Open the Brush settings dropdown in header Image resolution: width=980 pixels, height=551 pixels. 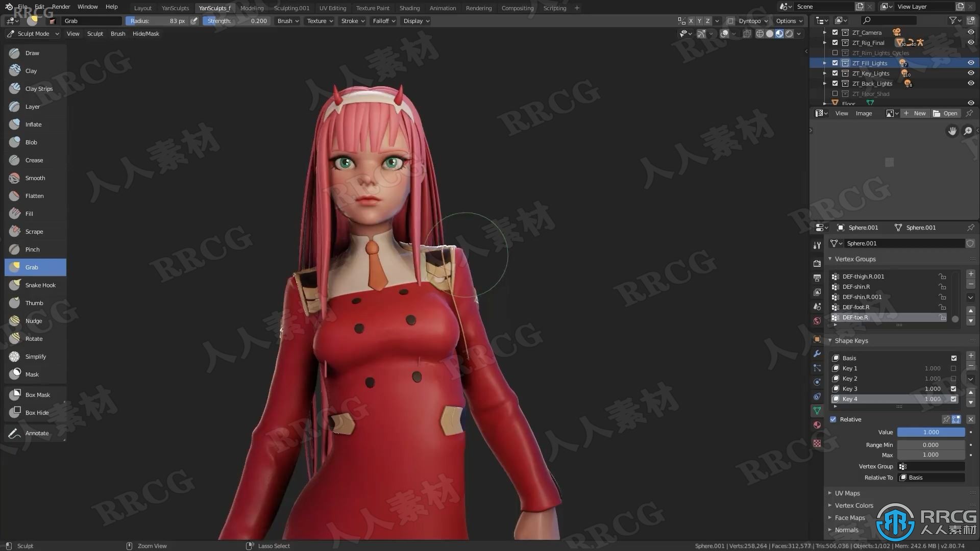288,21
